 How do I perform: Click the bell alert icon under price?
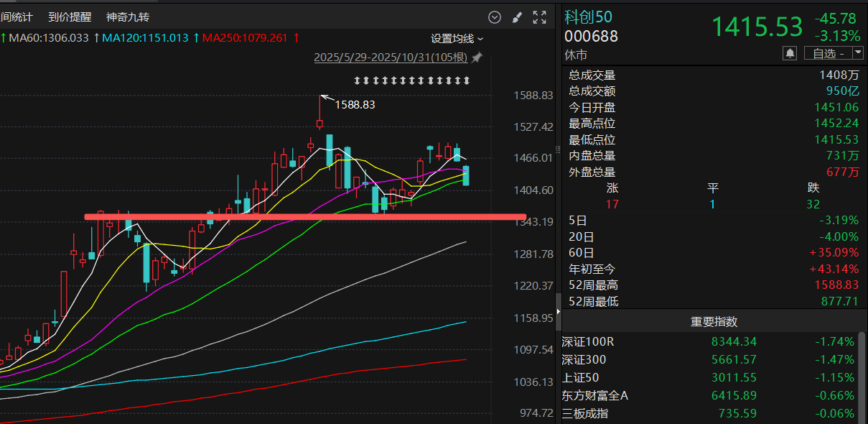(790, 53)
